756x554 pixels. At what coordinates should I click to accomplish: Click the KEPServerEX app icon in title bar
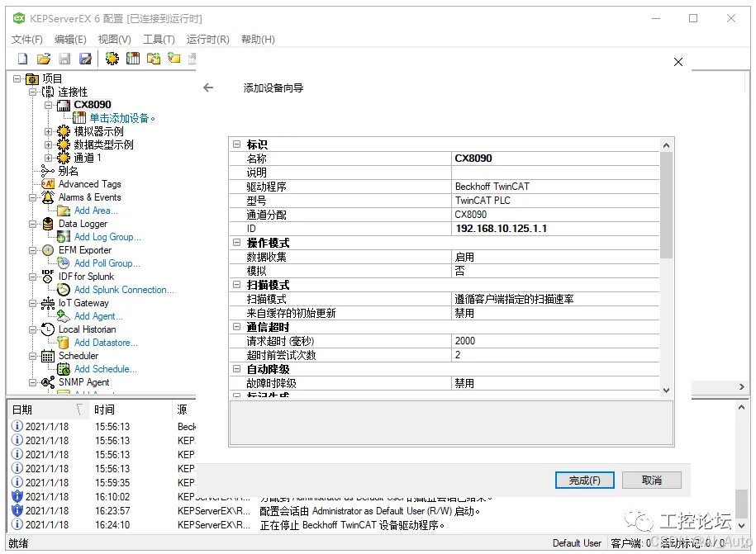pyautogui.click(x=19, y=18)
